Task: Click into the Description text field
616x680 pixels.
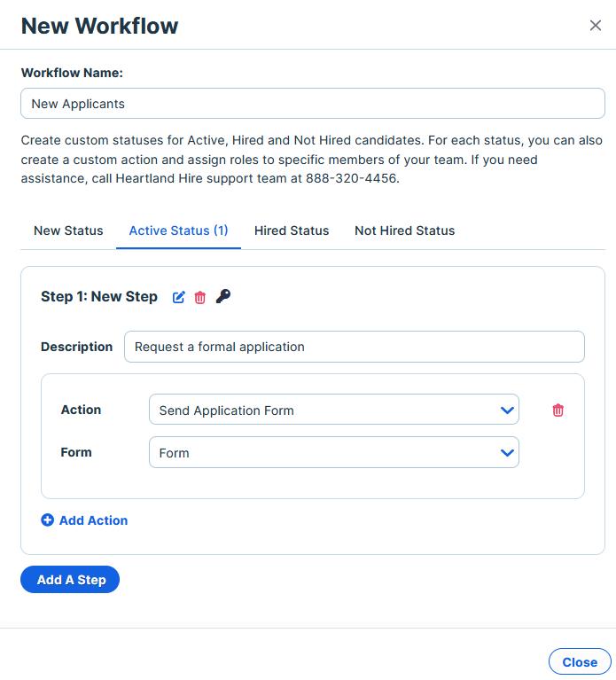Action: 355,347
